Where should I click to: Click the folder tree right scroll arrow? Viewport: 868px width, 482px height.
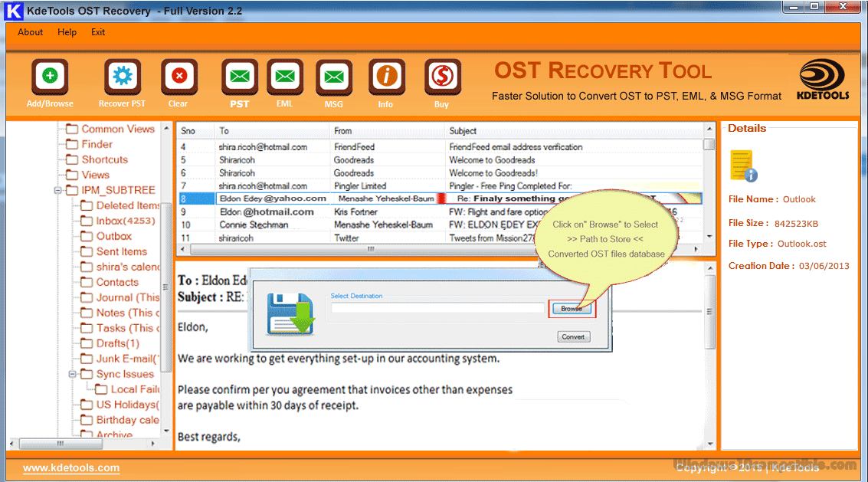click(x=152, y=444)
